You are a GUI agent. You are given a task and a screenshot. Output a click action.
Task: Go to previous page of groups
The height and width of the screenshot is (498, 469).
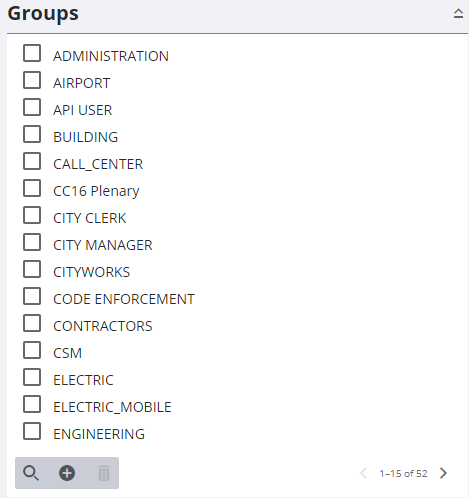[364, 473]
